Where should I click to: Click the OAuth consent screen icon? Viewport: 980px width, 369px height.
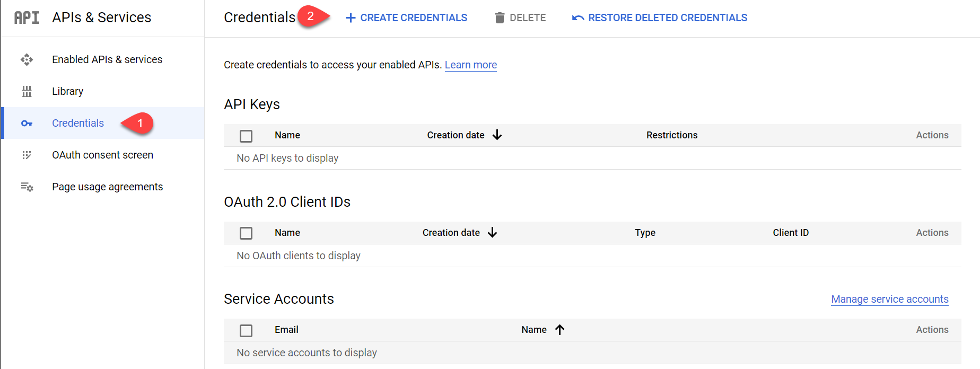(x=27, y=155)
